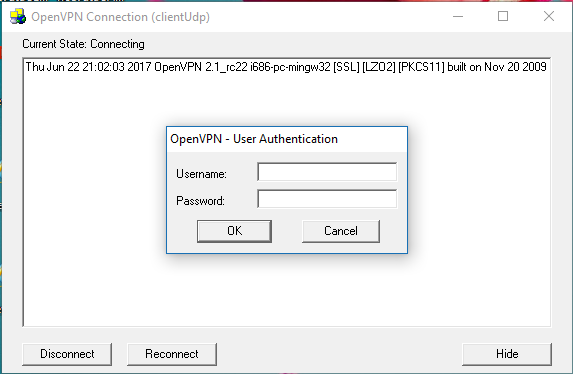Image resolution: width=573 pixels, height=374 pixels.
Task: Click the Username label
Action: (201, 174)
